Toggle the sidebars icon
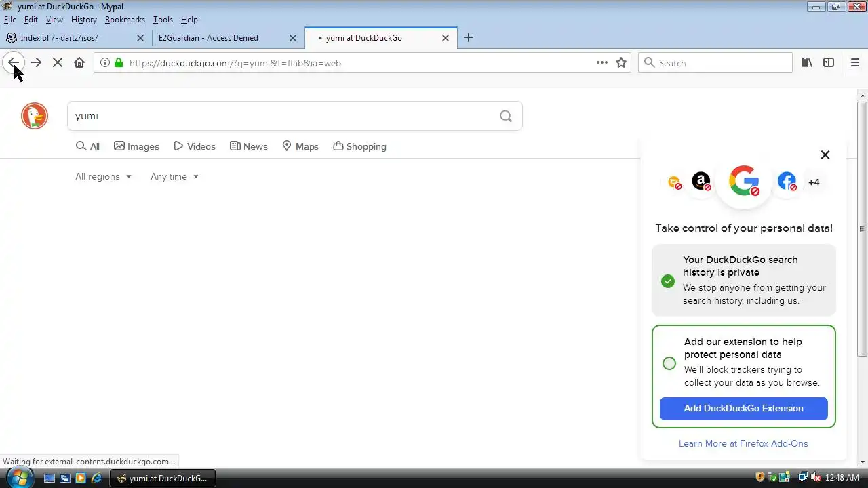The width and height of the screenshot is (868, 488). [829, 62]
